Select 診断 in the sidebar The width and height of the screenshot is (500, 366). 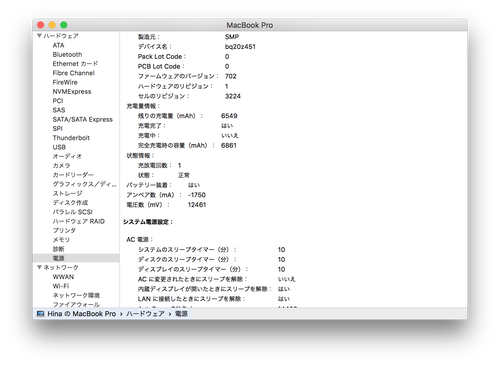58,249
